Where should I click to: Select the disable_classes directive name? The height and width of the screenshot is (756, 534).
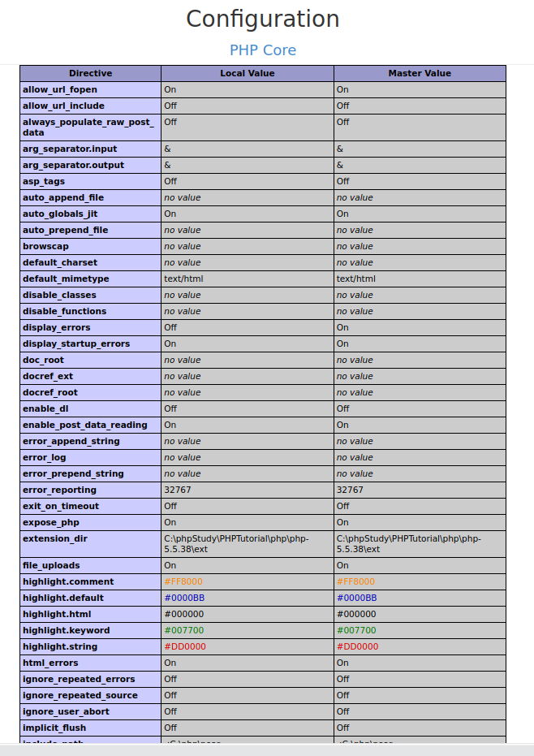tap(59, 295)
